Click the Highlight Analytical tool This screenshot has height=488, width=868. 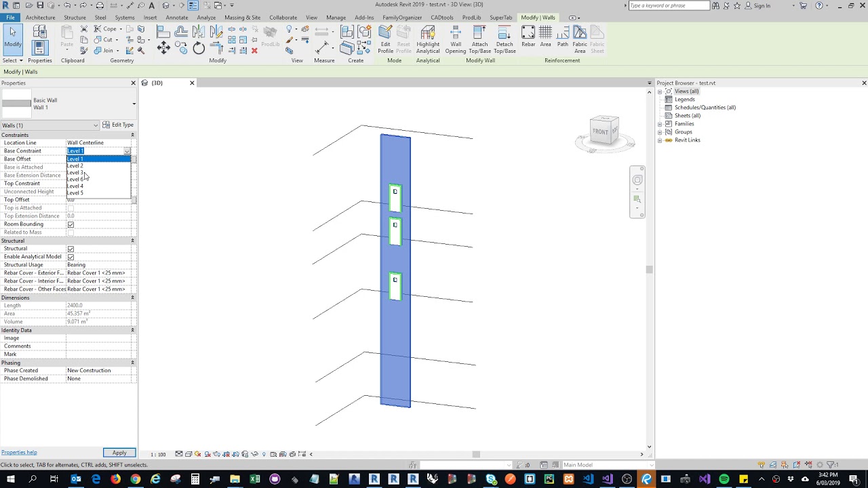[428, 40]
